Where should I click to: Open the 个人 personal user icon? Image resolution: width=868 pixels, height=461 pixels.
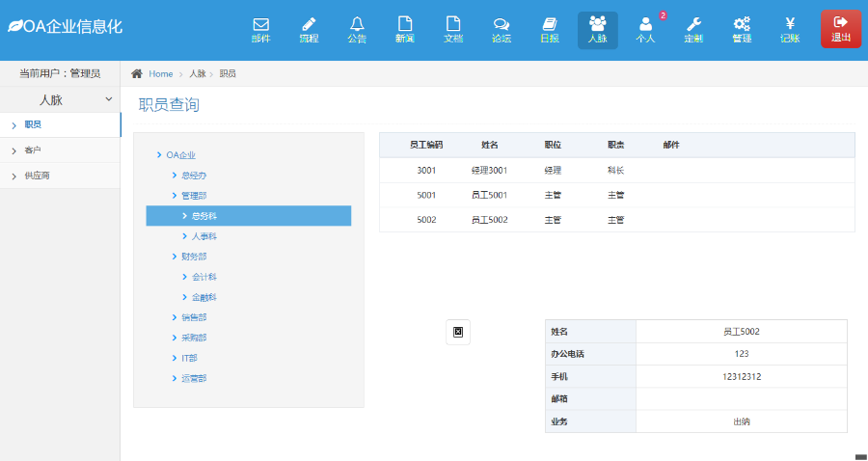[645, 31]
